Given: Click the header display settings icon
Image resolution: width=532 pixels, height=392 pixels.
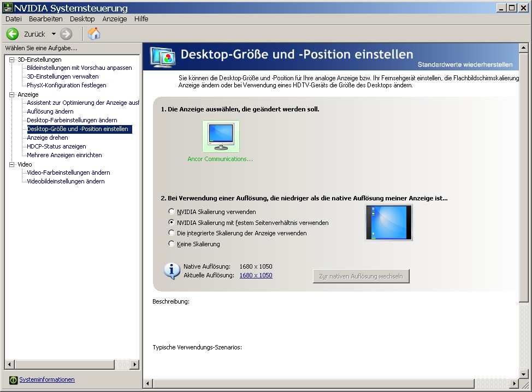Looking at the screenshot, I should click(163, 57).
